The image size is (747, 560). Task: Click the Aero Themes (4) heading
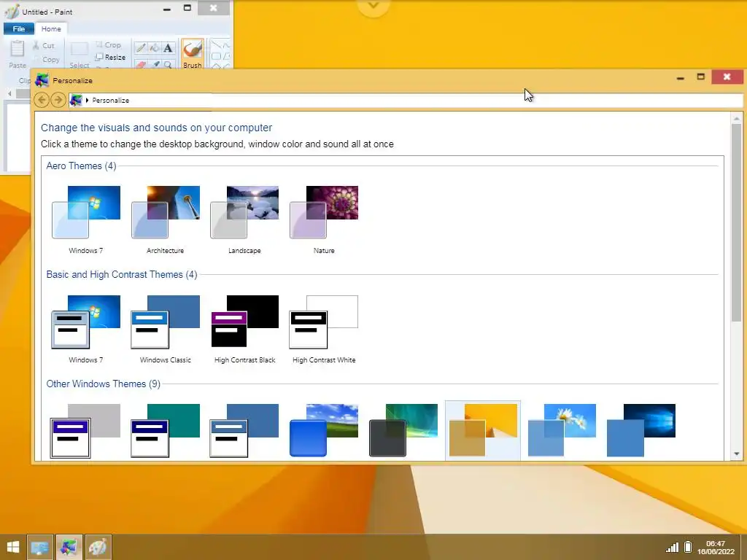(81, 166)
